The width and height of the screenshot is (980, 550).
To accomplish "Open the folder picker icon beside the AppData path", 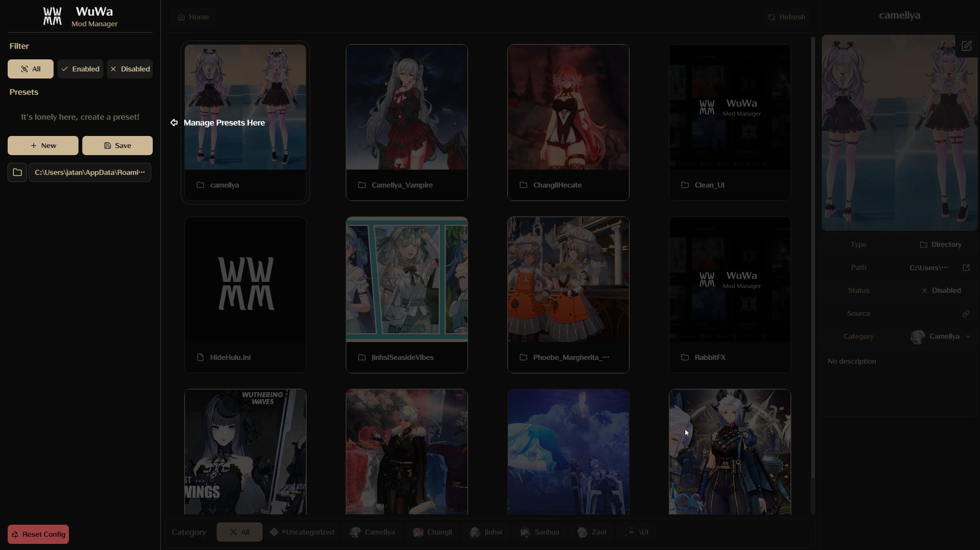I will pos(17,172).
